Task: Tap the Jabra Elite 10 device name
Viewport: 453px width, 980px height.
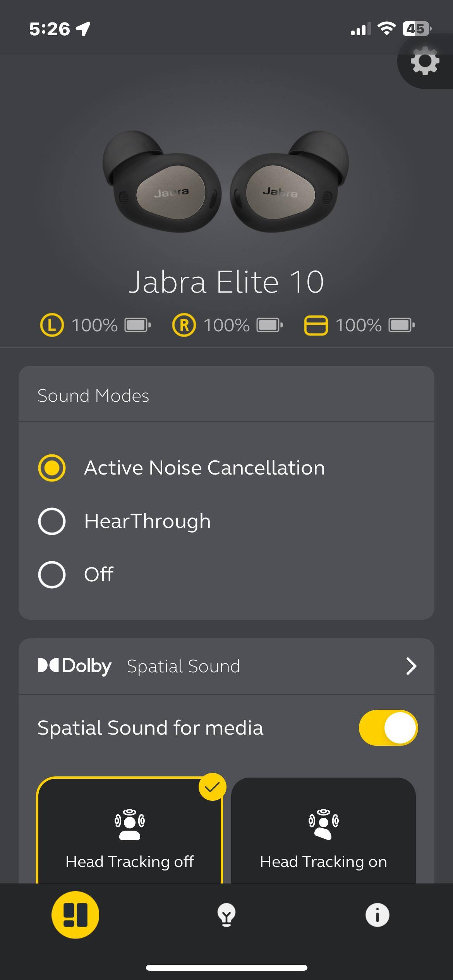Action: point(226,282)
